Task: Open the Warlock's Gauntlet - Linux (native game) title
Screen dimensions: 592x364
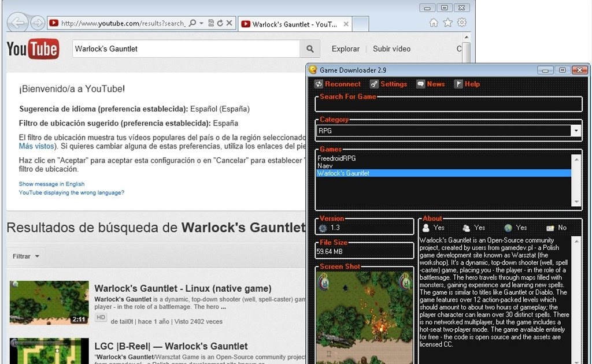Action: tap(183, 288)
